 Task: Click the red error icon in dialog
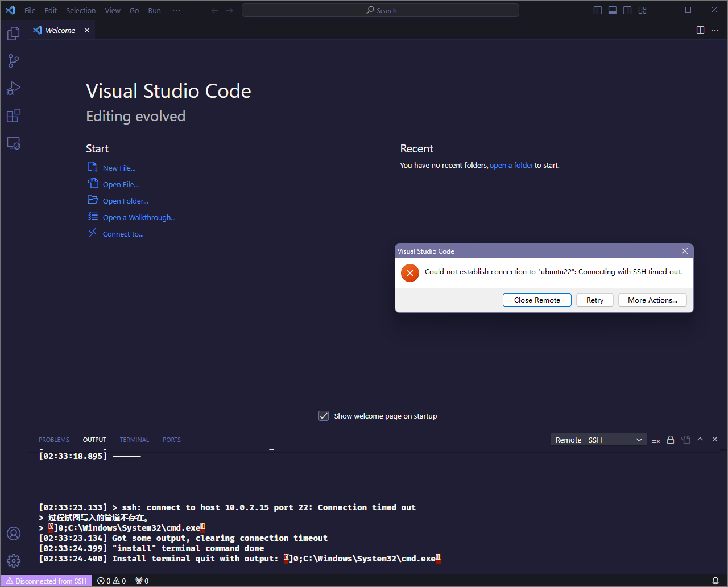pos(409,272)
